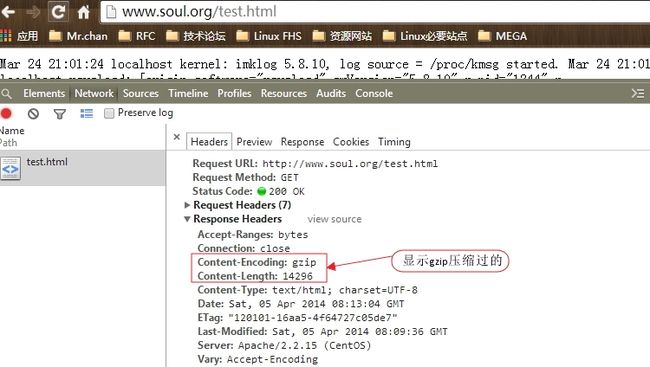Open the Timing details tab
The height and width of the screenshot is (367, 650).
(394, 142)
